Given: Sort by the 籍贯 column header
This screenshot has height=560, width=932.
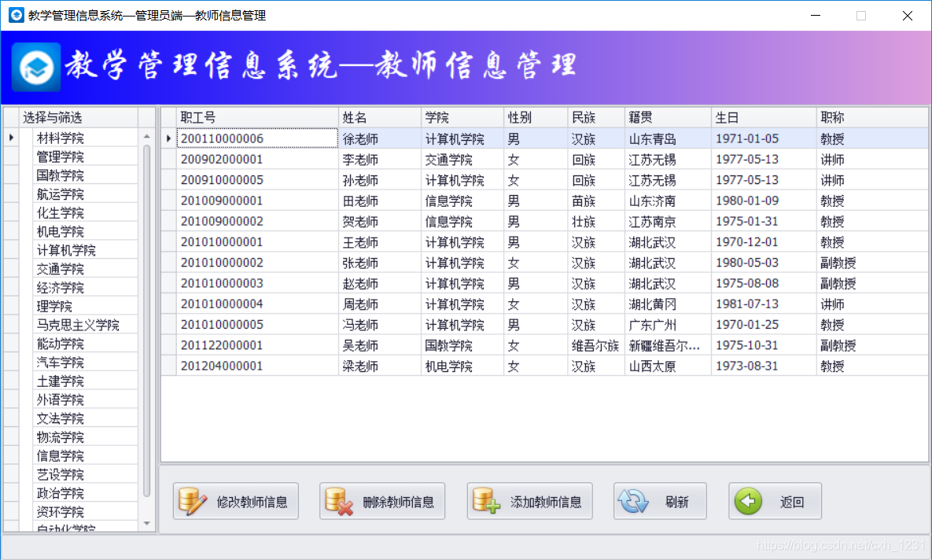Looking at the screenshot, I should [x=668, y=118].
